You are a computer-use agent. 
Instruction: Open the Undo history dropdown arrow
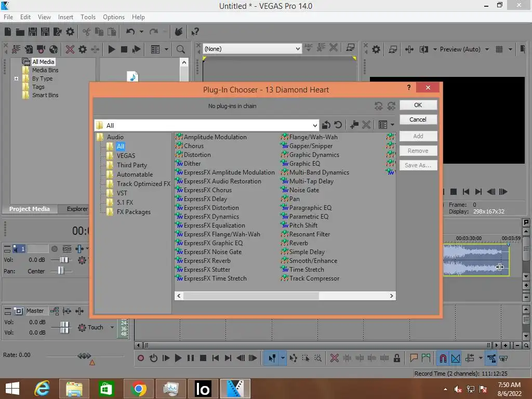click(x=141, y=32)
